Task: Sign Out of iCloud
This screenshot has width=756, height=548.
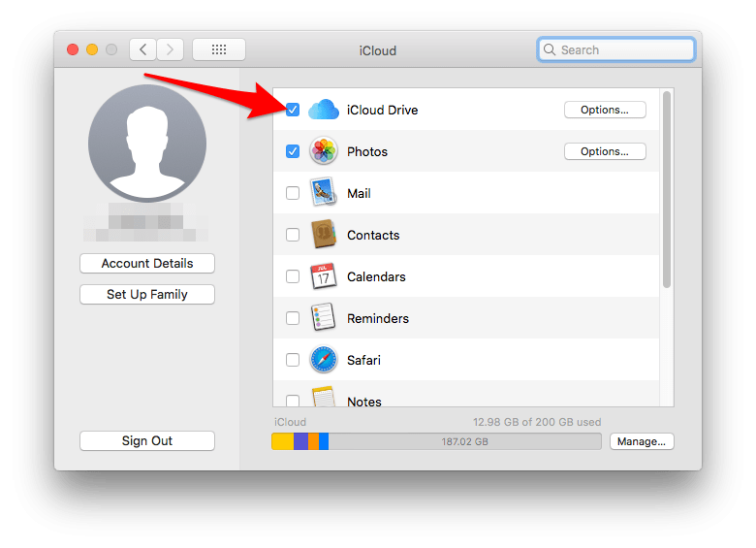Action: click(x=147, y=441)
